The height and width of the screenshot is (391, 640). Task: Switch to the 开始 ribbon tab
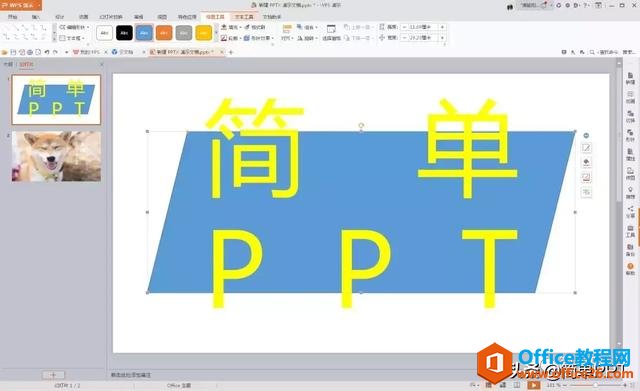[x=13, y=17]
